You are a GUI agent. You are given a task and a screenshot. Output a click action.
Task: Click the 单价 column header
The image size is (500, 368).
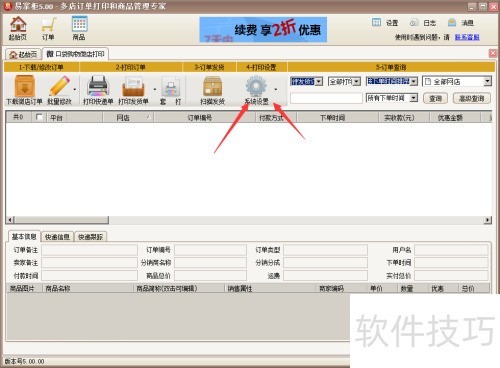tap(382, 288)
